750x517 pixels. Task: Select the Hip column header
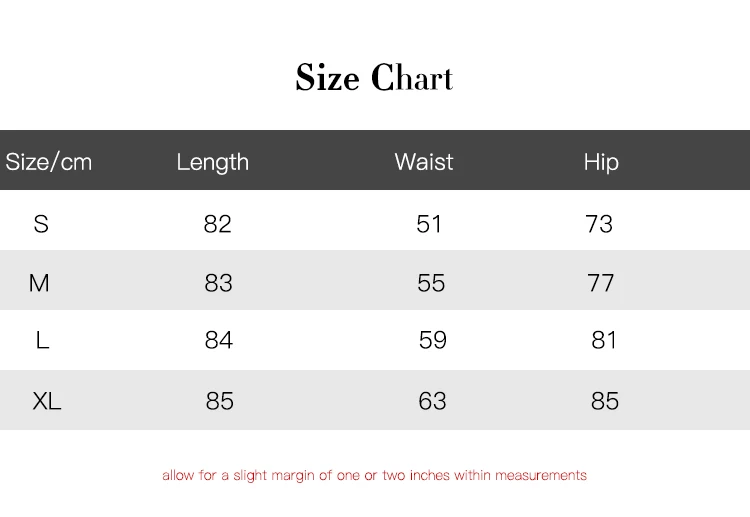pyautogui.click(x=601, y=162)
